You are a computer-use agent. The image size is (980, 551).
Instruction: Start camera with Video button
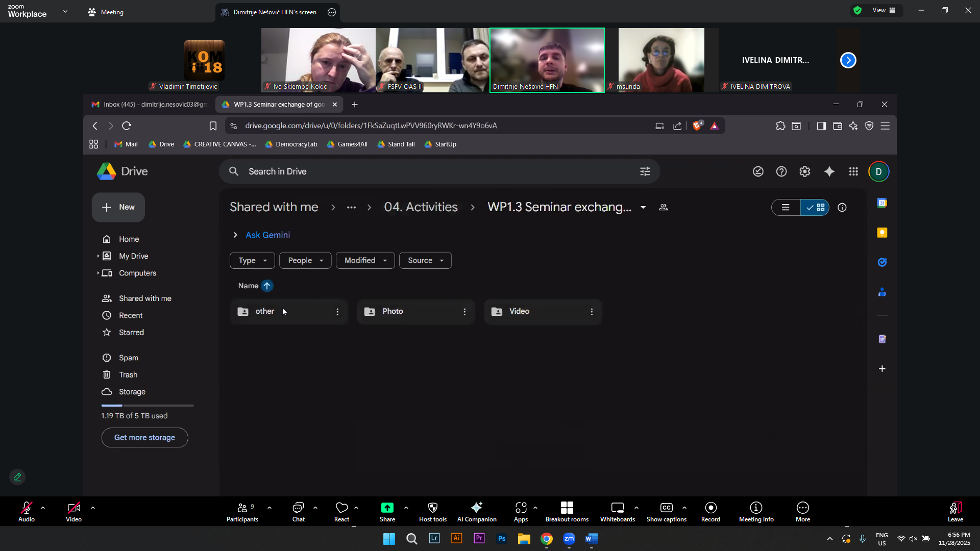click(x=73, y=511)
